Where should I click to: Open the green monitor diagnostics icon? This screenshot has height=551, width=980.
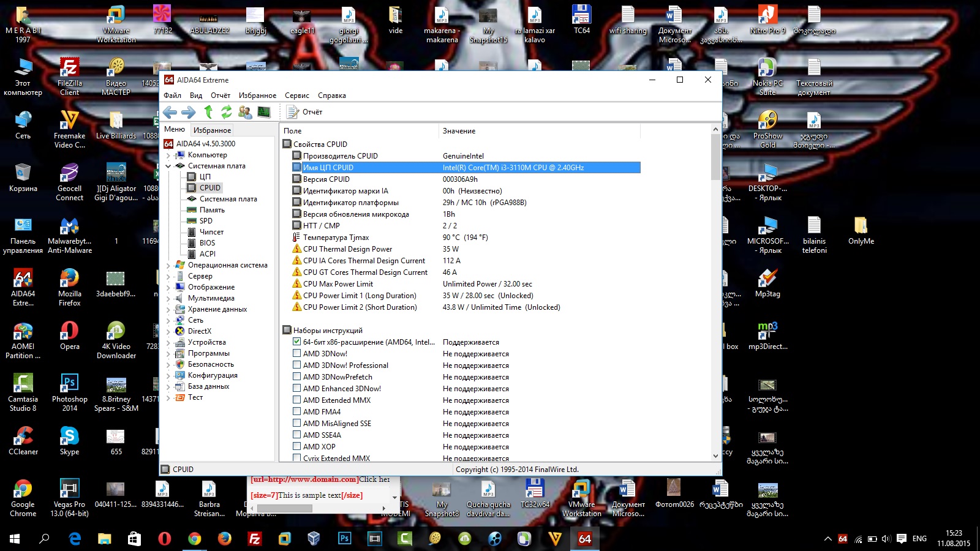pos(264,112)
